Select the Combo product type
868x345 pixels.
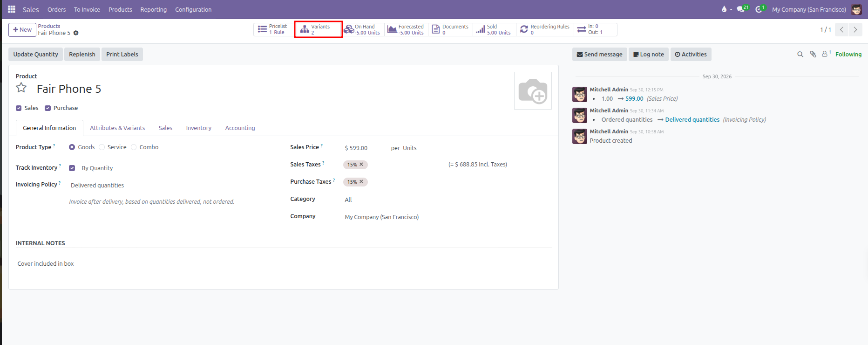pyautogui.click(x=134, y=147)
